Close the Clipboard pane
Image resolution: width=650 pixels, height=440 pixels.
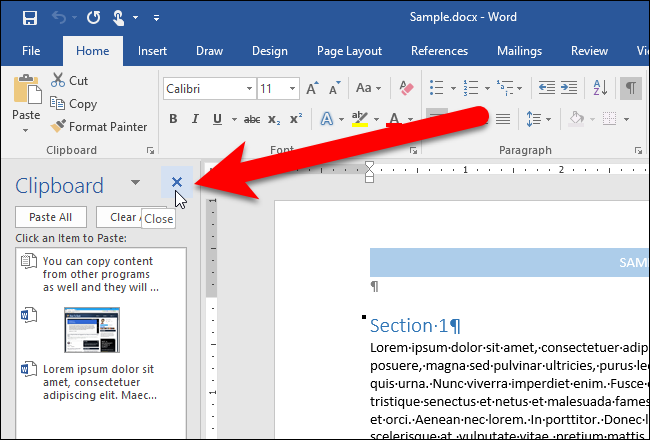[177, 182]
